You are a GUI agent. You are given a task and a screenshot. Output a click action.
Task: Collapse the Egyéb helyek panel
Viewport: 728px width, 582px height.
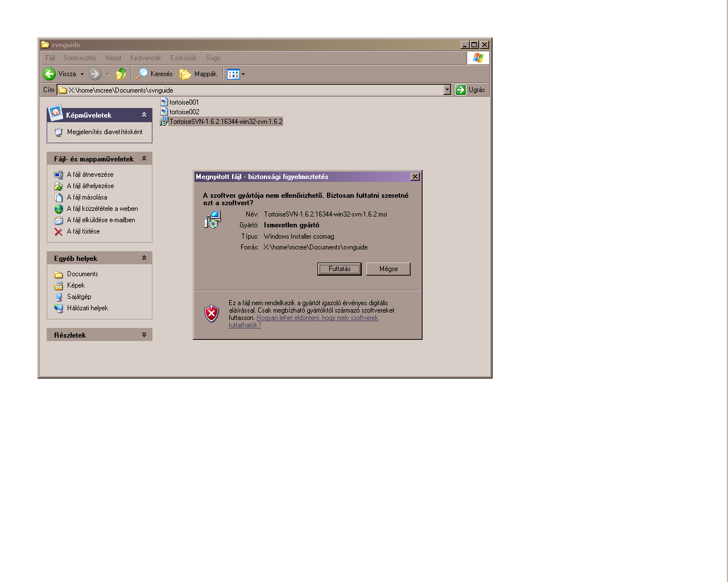pyautogui.click(x=144, y=258)
